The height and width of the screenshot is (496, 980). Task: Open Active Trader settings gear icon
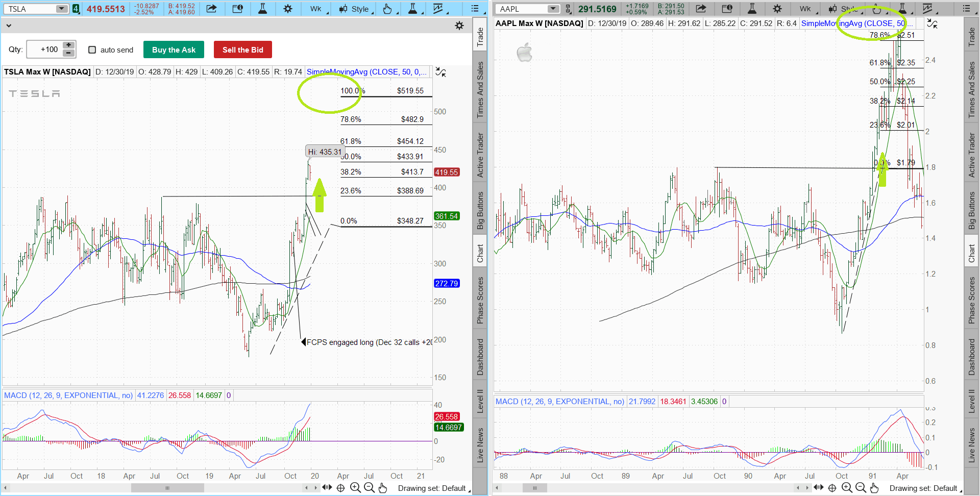click(459, 26)
